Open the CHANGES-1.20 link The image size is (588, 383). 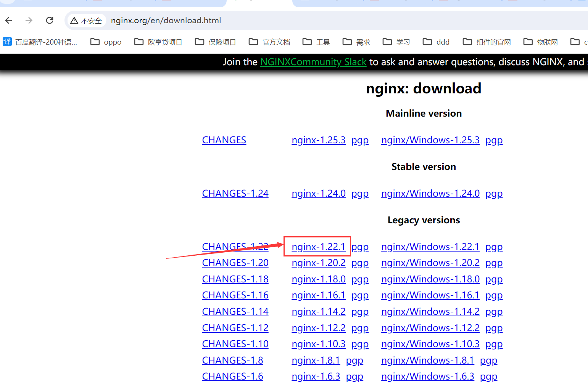235,263
